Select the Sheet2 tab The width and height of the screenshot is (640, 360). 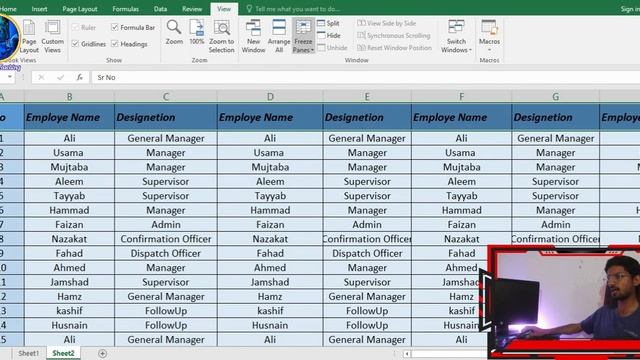pos(63,353)
